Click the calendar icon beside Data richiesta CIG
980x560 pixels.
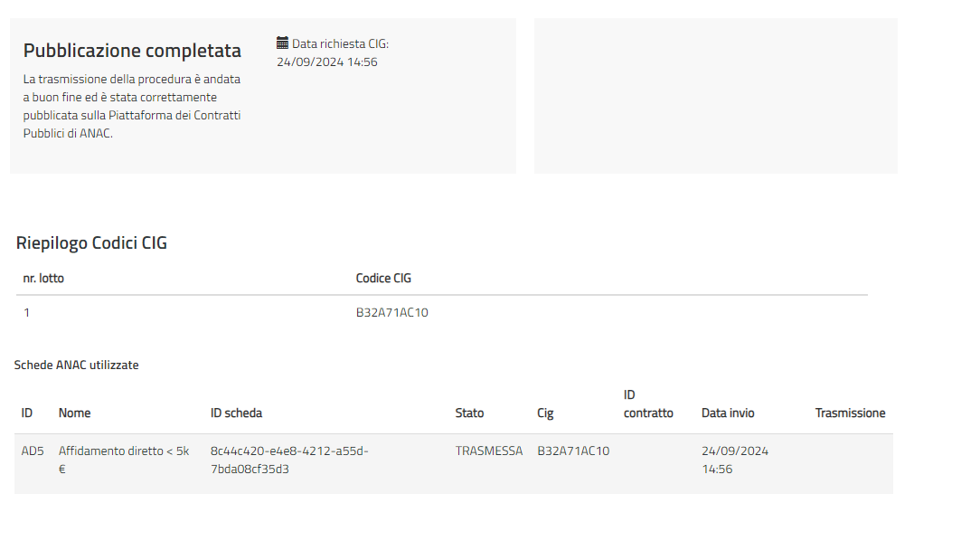(282, 43)
